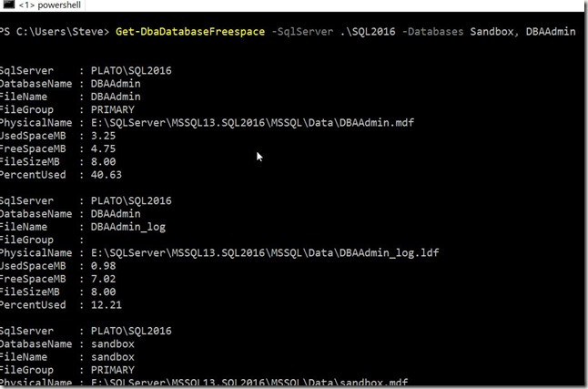Click the PercentUsed value 40.63
The height and width of the screenshot is (389, 588).
[103, 174]
